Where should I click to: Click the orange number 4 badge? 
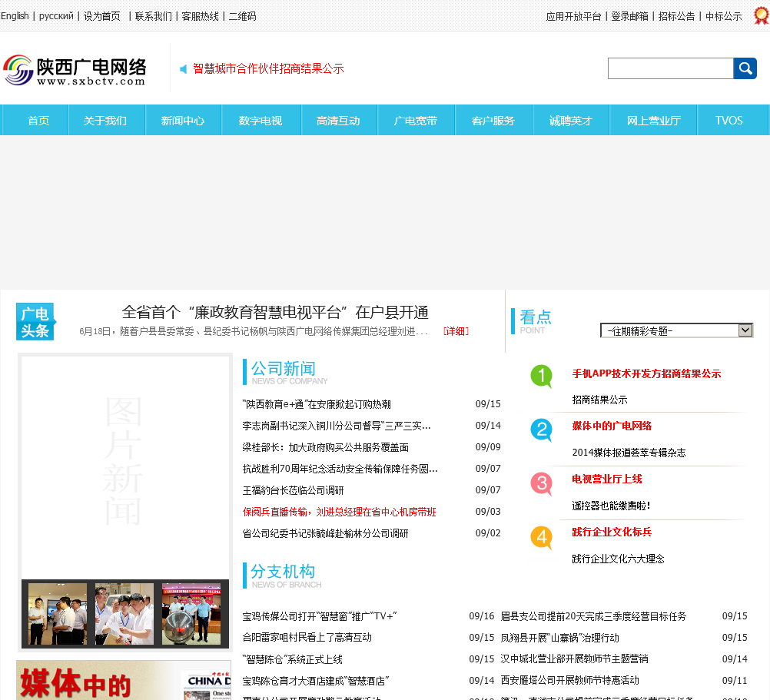pyautogui.click(x=541, y=537)
